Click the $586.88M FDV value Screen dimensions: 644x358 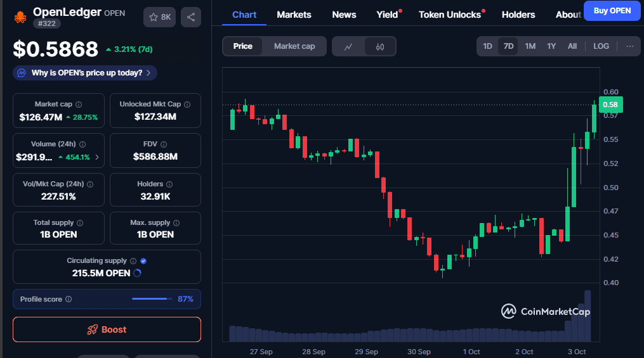pyautogui.click(x=155, y=157)
